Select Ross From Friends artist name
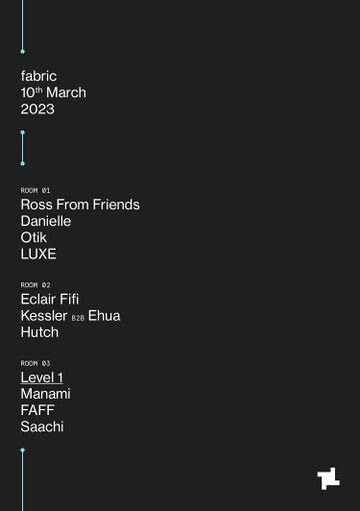The image size is (360, 511). pyautogui.click(x=80, y=205)
